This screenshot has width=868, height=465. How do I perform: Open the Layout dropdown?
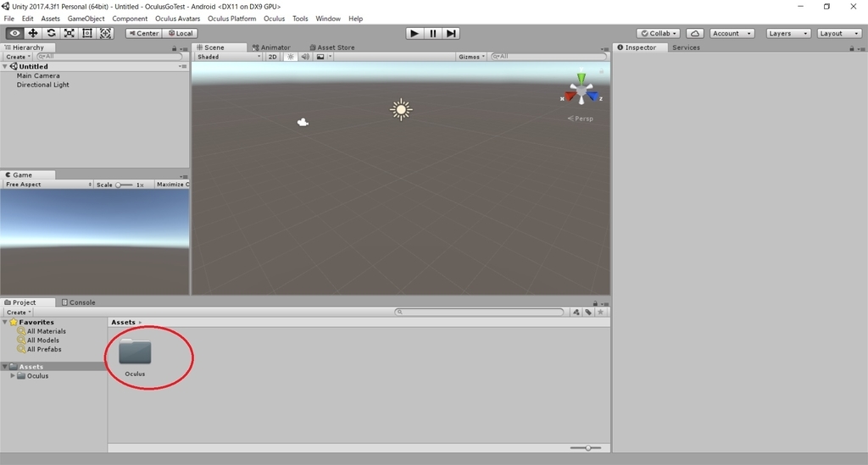(839, 33)
